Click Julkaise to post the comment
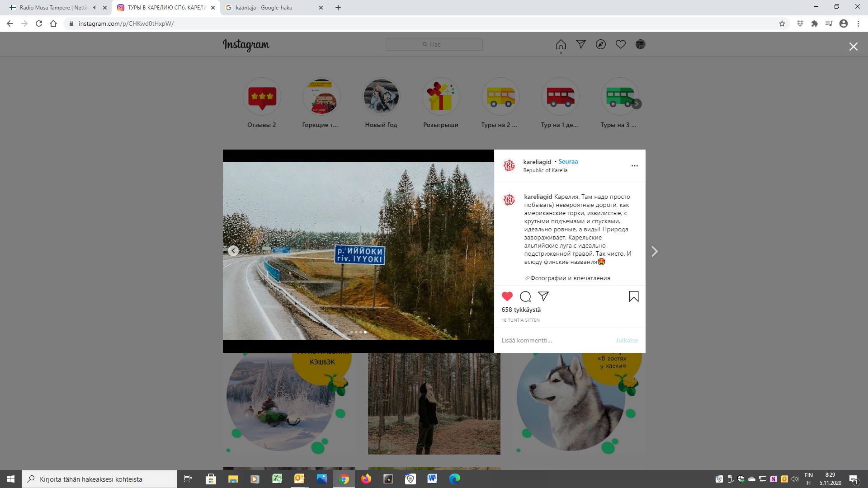Image resolution: width=868 pixels, height=488 pixels. click(627, 340)
